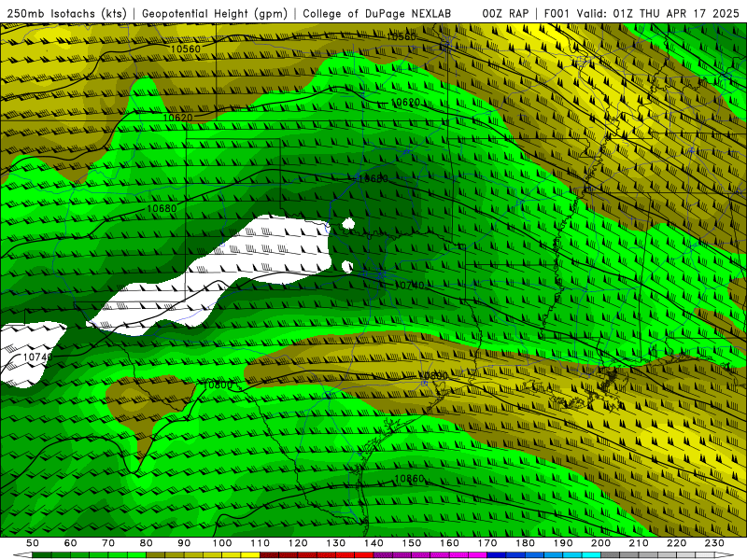Select the 70 knots scale label
Screen dimensions: 747x560
tap(108, 543)
